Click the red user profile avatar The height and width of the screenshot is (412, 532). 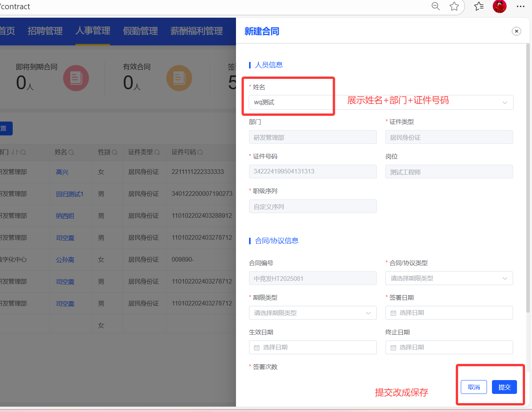click(x=499, y=6)
